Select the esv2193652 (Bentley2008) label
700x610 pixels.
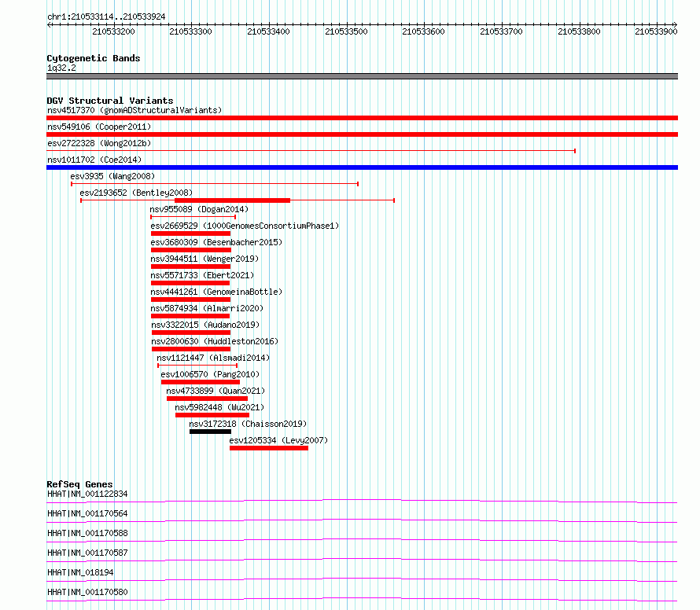click(136, 193)
